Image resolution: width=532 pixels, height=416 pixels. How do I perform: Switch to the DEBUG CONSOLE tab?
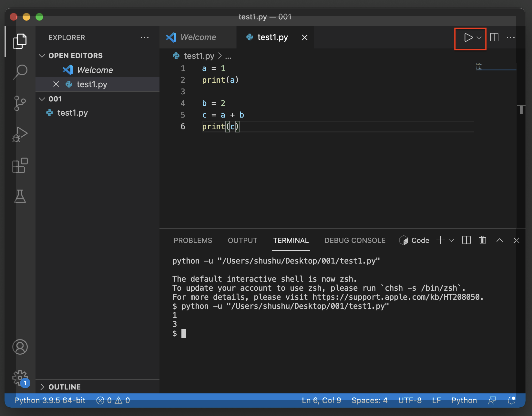[x=355, y=240]
